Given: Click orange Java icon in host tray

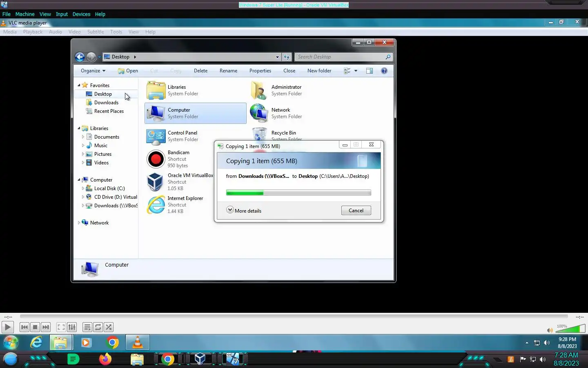Looking at the screenshot, I should (x=510, y=359).
